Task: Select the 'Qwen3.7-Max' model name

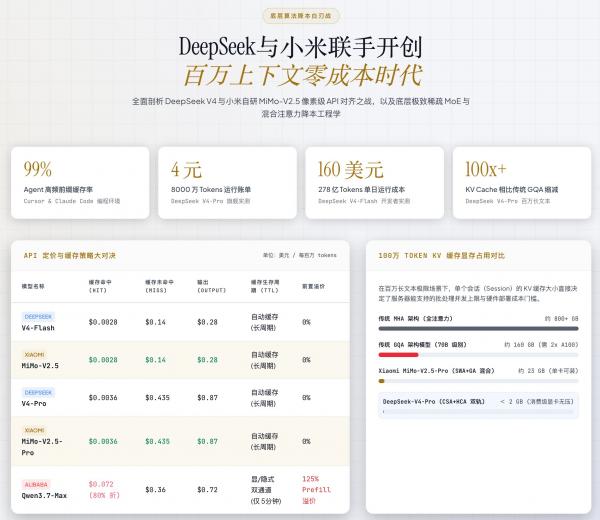Action: click(x=44, y=496)
